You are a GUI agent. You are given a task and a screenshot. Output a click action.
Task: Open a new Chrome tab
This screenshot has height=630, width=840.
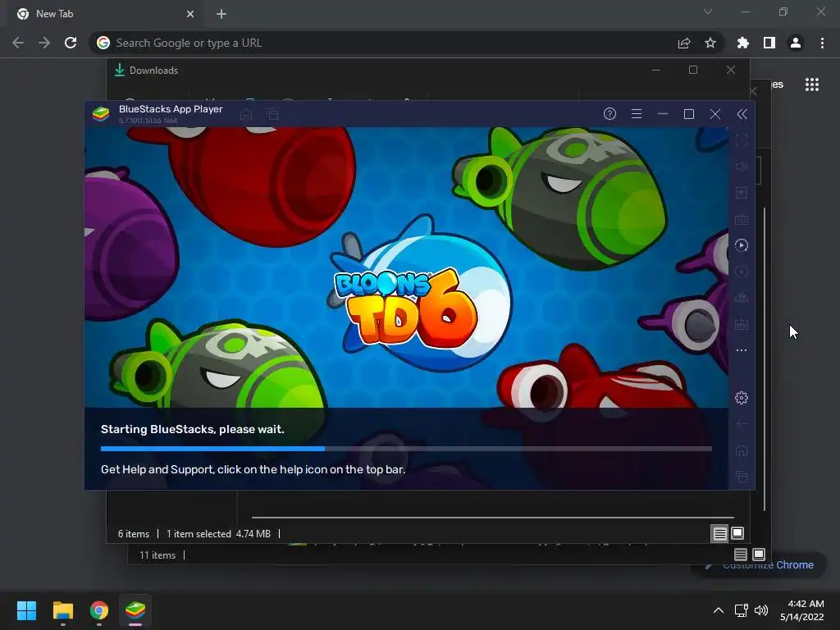[221, 14]
